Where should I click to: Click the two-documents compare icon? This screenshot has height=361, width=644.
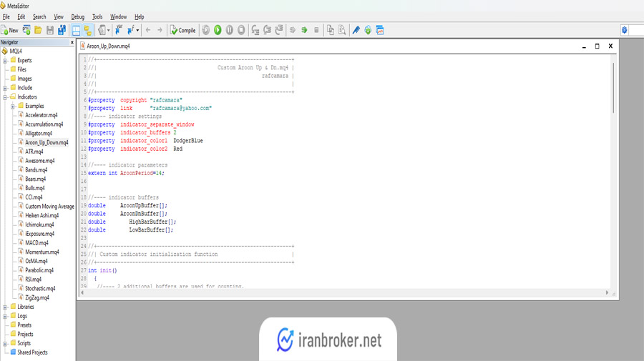pos(330,30)
